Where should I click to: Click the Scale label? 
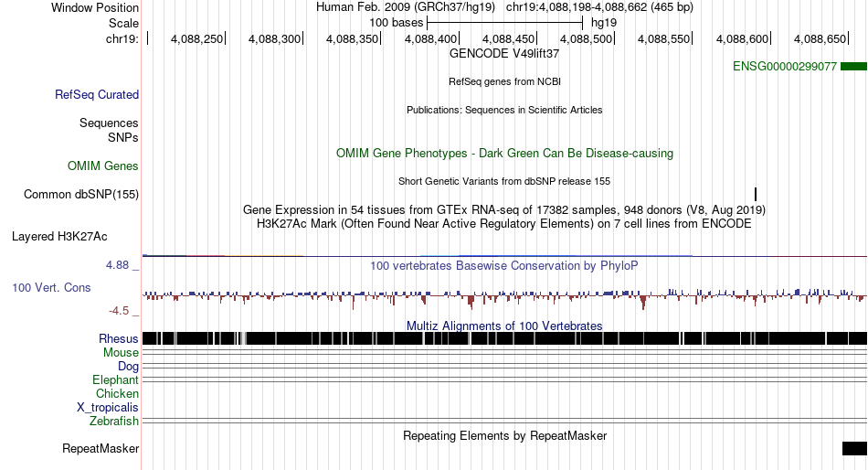[x=123, y=23]
